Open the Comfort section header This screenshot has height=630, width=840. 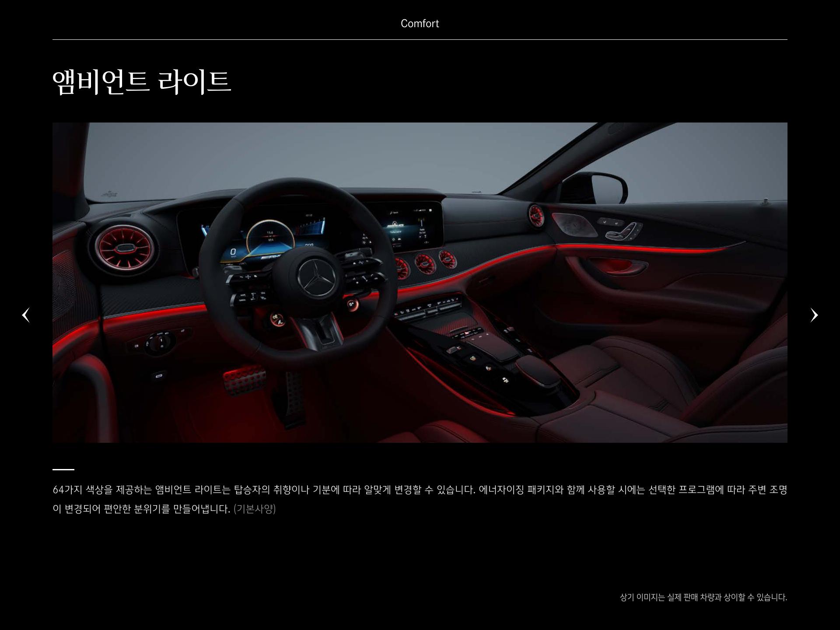(x=420, y=24)
